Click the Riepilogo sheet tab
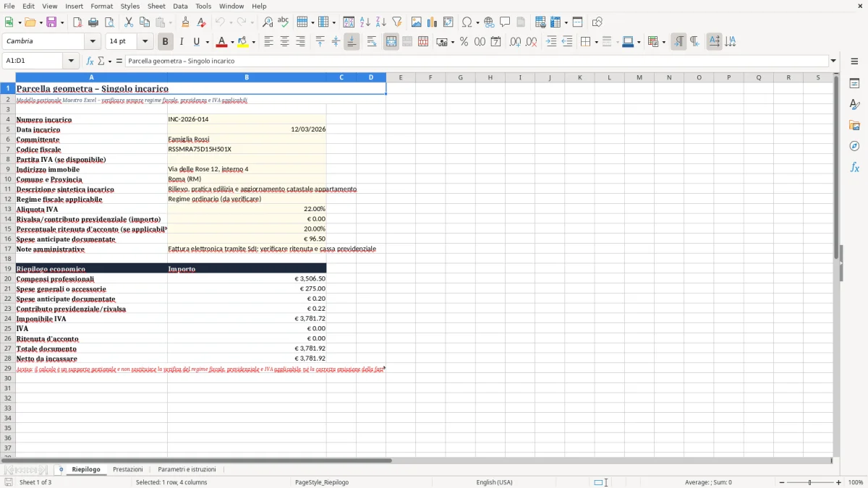Viewport: 868px width, 488px height. (x=86, y=469)
